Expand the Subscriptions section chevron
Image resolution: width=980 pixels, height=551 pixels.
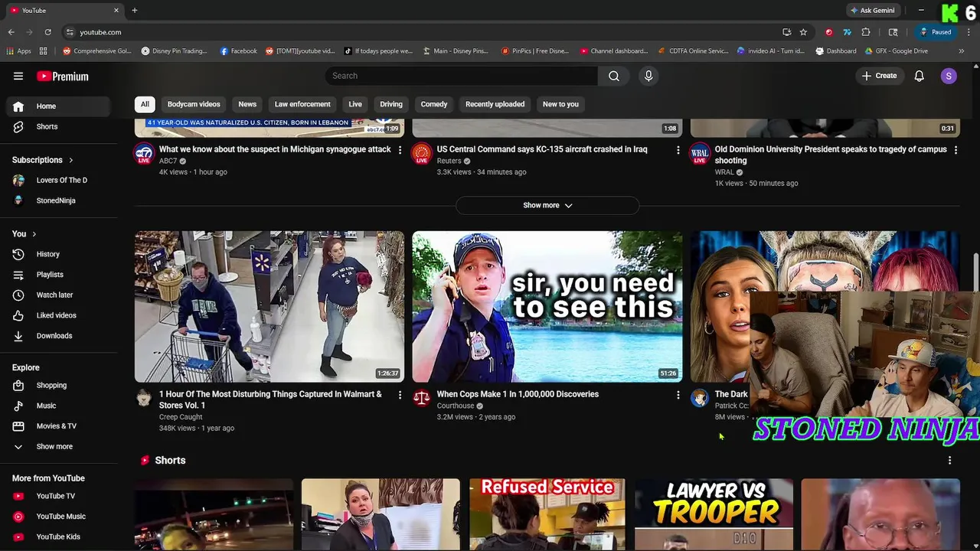click(71, 160)
